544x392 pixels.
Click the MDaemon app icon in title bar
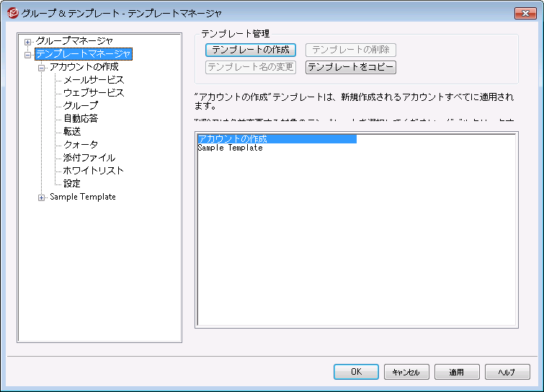click(12, 12)
